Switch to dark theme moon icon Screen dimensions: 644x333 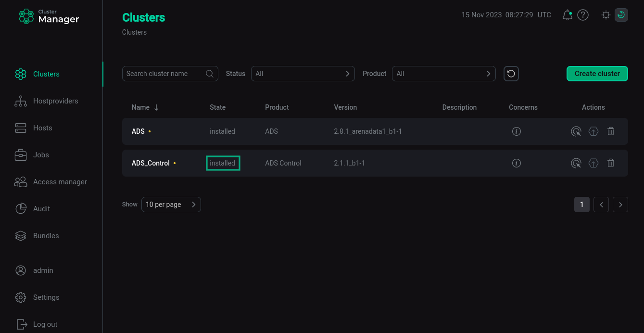[621, 15]
